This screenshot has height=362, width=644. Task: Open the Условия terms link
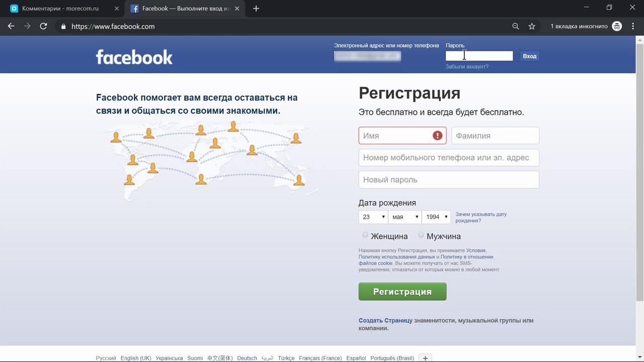476,250
